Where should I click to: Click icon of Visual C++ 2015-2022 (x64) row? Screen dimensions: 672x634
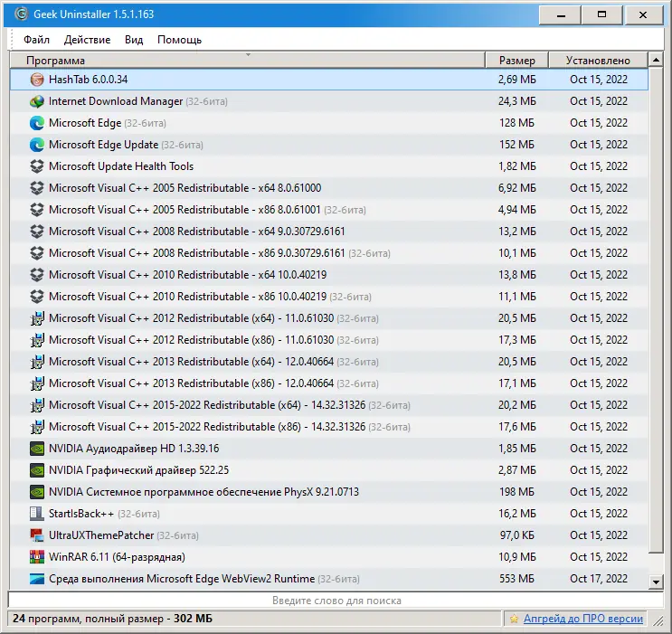click(x=37, y=405)
